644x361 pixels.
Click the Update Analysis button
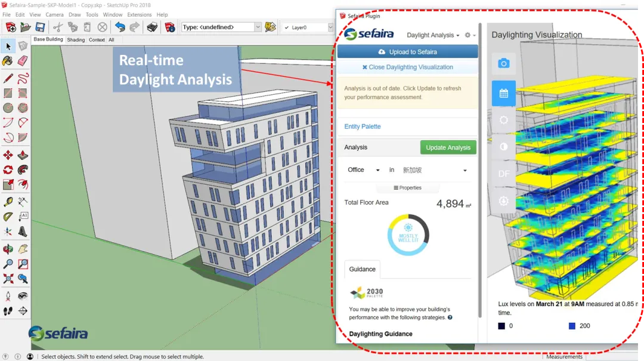tap(448, 147)
